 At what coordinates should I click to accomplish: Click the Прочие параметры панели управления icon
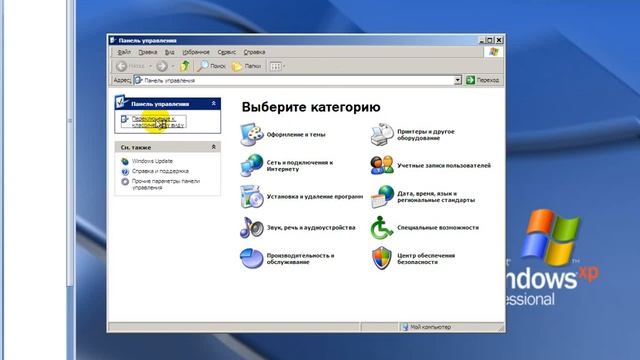coord(125,182)
